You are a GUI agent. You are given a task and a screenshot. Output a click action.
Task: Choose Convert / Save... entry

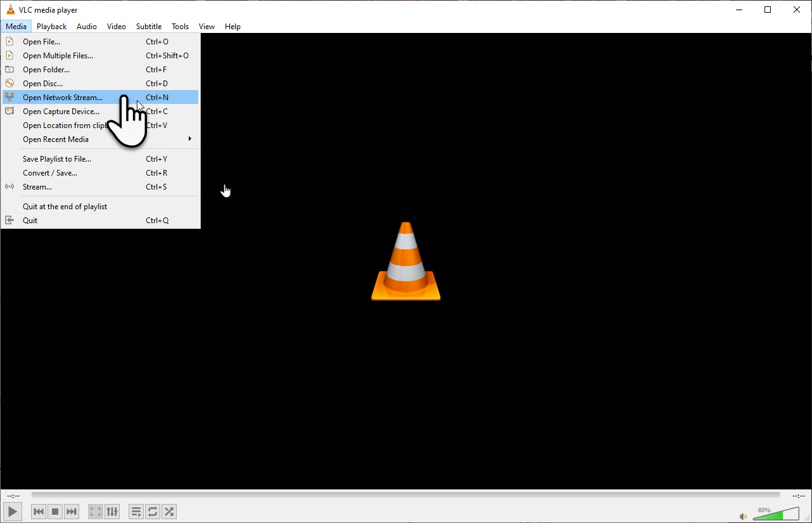[x=101, y=173]
